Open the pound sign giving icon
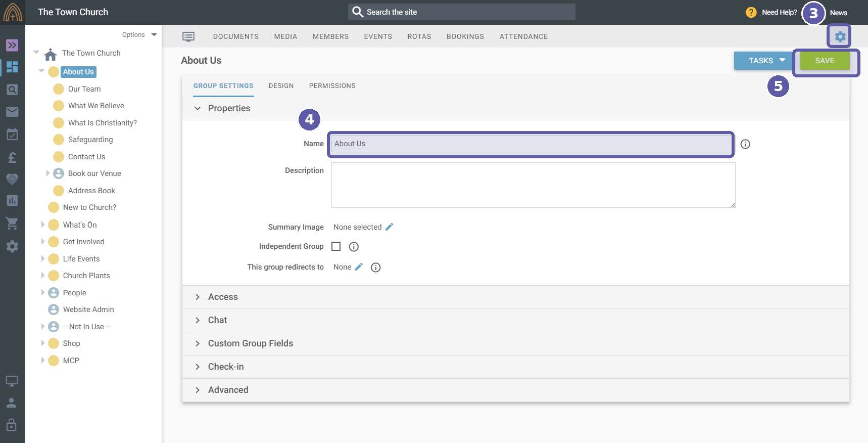 tap(12, 157)
